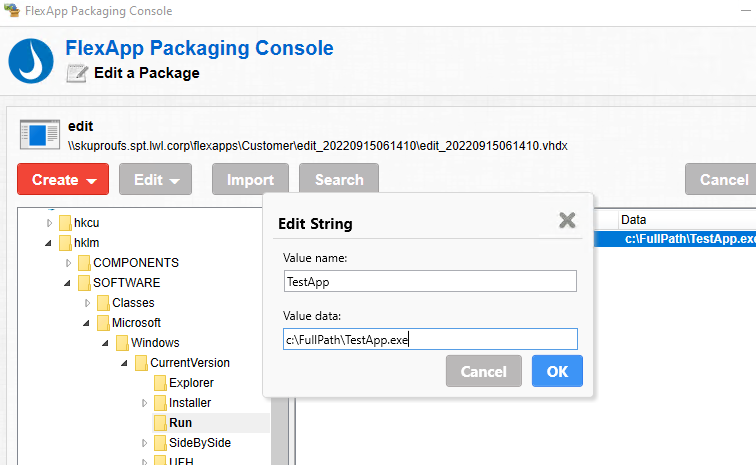The image size is (756, 465).
Task: Select the c:\FullPath\TestApp.exe data row
Action: point(675,239)
